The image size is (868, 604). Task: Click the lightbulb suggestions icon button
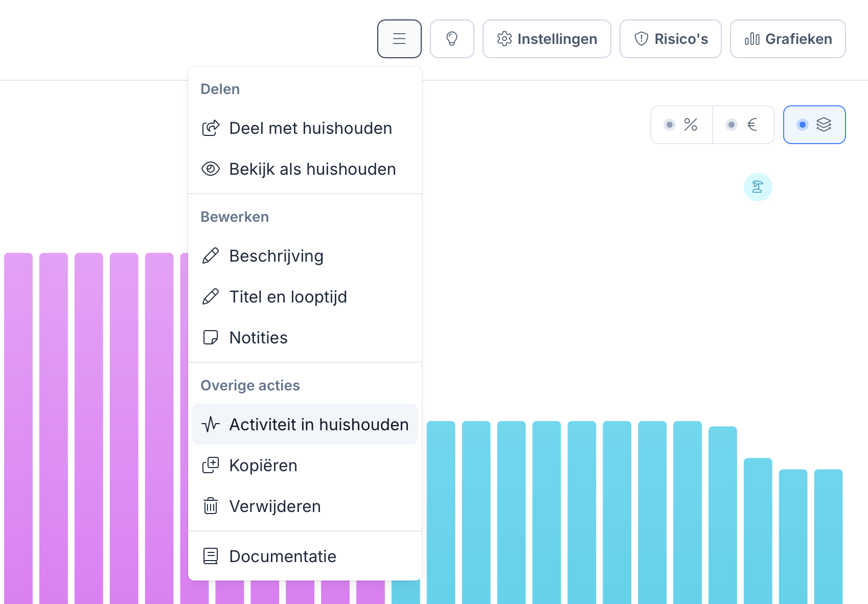point(452,39)
